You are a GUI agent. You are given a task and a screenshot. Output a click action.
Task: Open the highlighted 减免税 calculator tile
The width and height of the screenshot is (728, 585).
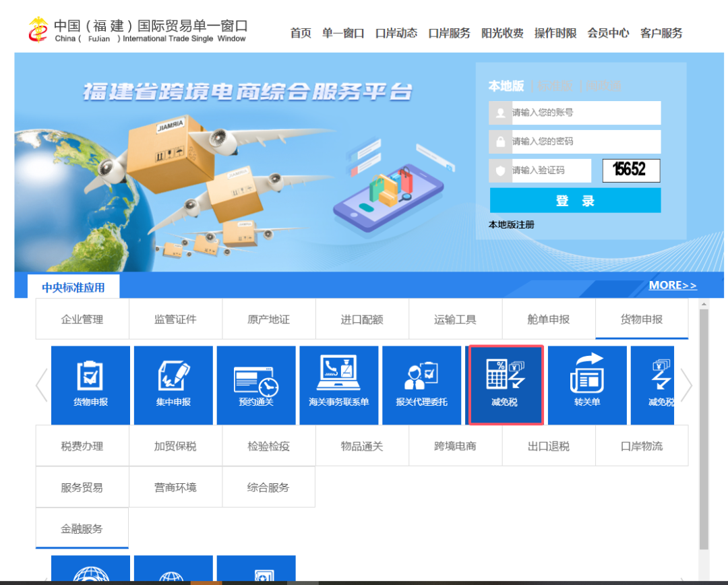506,385
